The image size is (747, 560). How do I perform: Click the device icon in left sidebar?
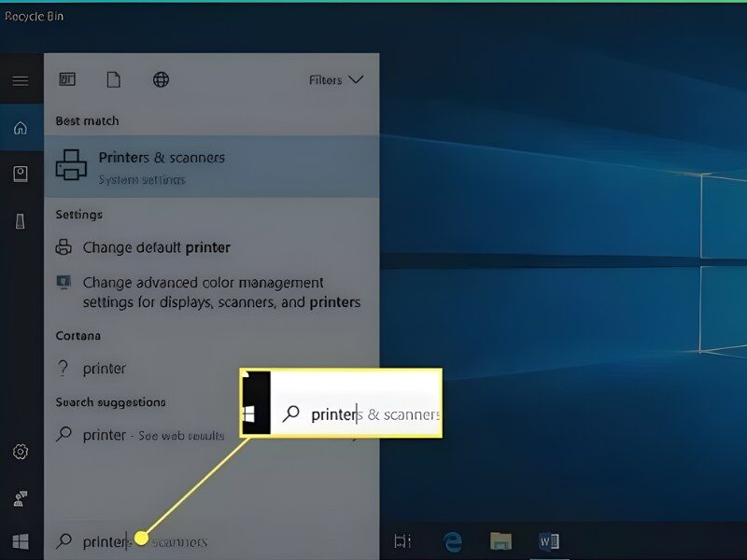(20, 221)
